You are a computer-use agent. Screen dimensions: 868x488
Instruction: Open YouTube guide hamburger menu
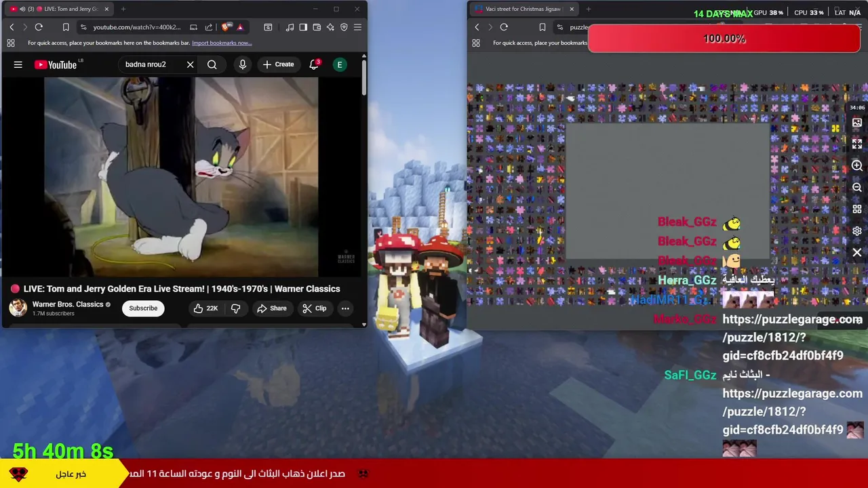click(x=18, y=64)
